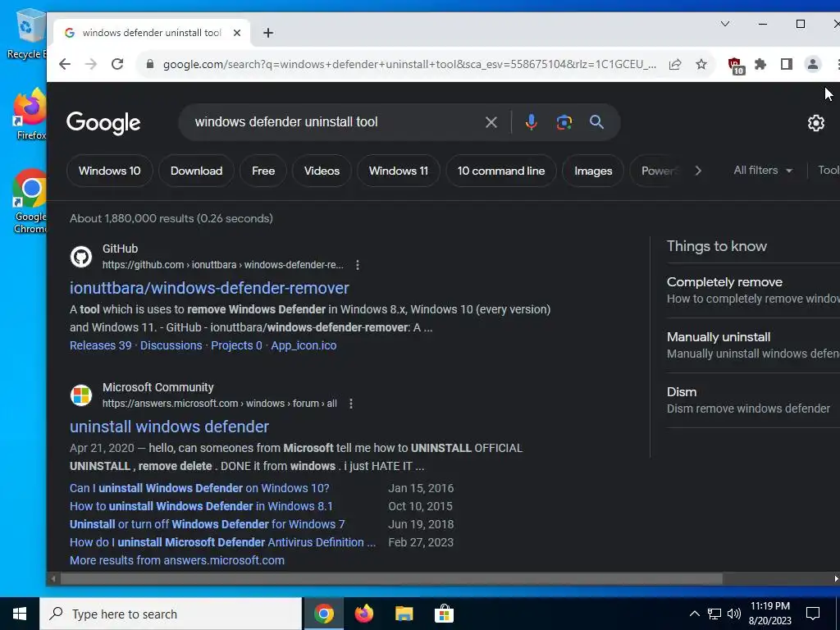Open How to uninstall Defender Windows 8.1
The width and height of the screenshot is (840, 630).
pos(202,506)
